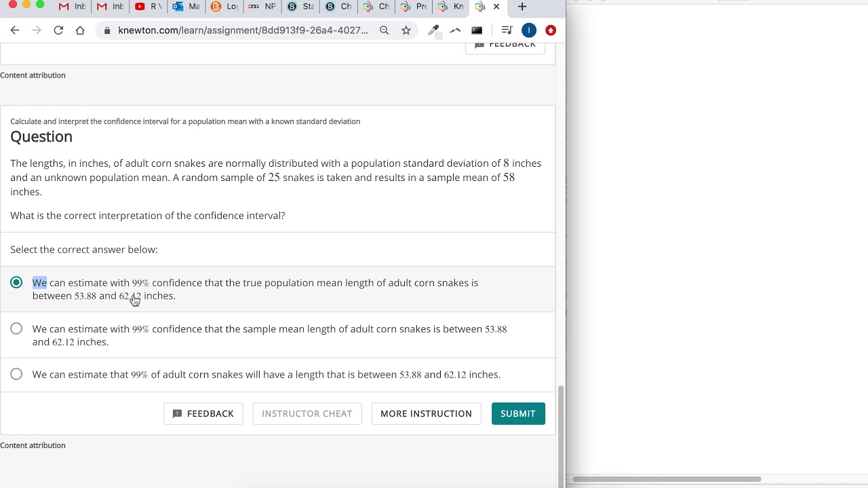This screenshot has height=488, width=868.
Task: Switch to the tab labeled Sta
Action: tap(300, 7)
